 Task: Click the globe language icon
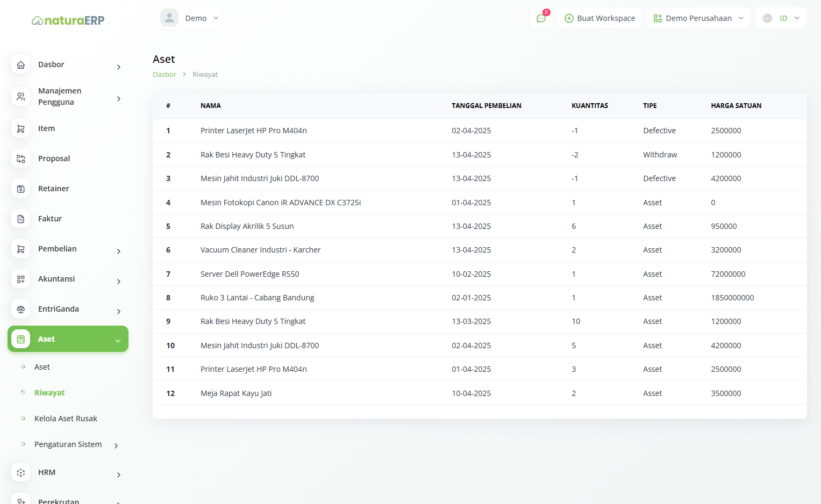click(x=768, y=18)
